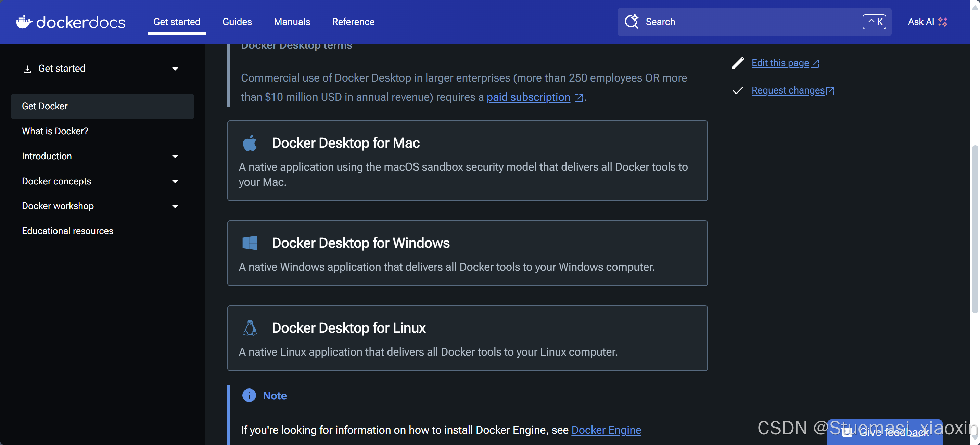Click the pencil edit icon
The width and height of the screenshot is (980, 445).
(x=737, y=63)
